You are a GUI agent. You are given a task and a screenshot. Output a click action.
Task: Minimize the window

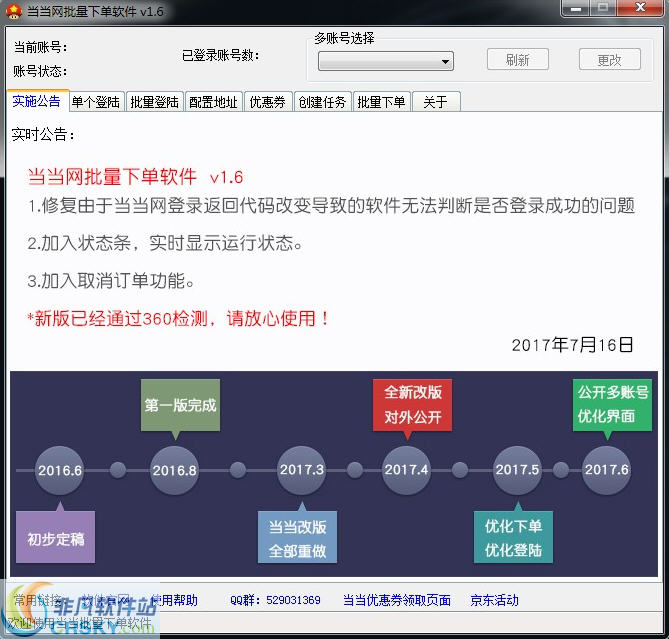(576, 8)
